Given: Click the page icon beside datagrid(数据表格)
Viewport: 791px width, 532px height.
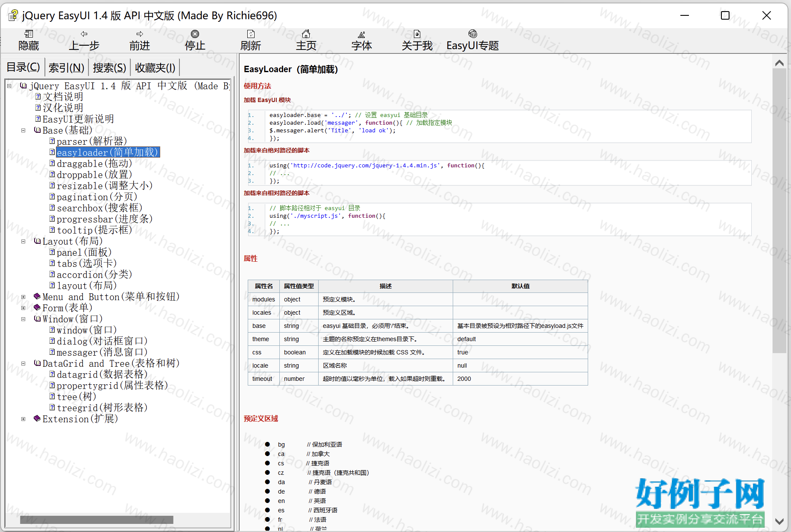Looking at the screenshot, I should [52, 374].
